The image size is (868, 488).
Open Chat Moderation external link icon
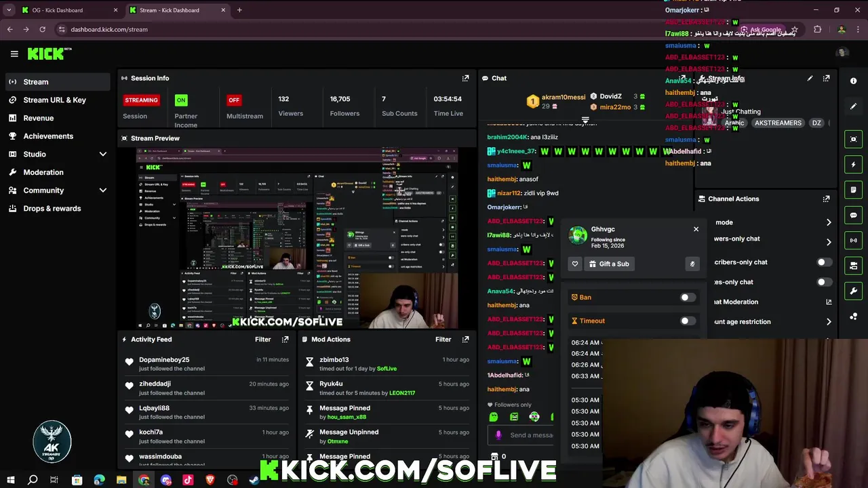tap(828, 302)
